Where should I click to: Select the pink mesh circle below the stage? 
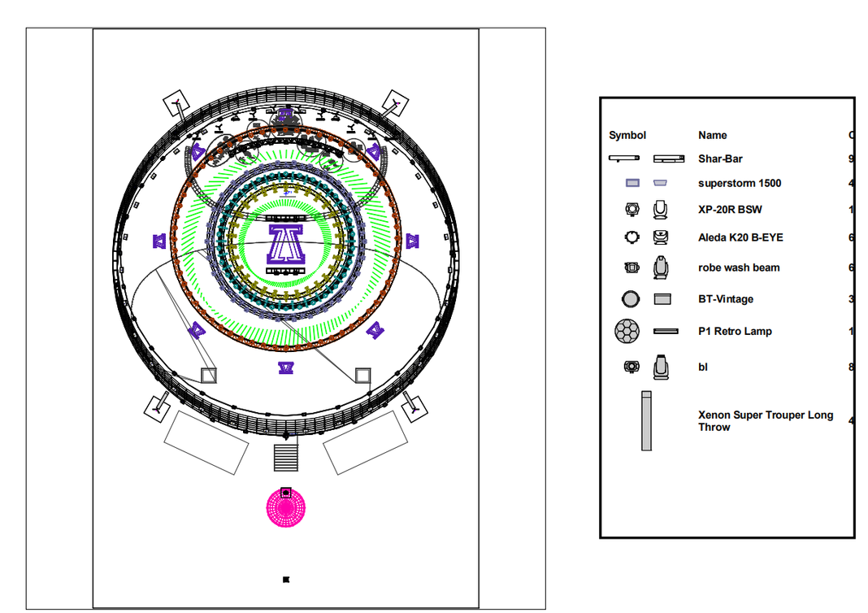[x=285, y=508]
